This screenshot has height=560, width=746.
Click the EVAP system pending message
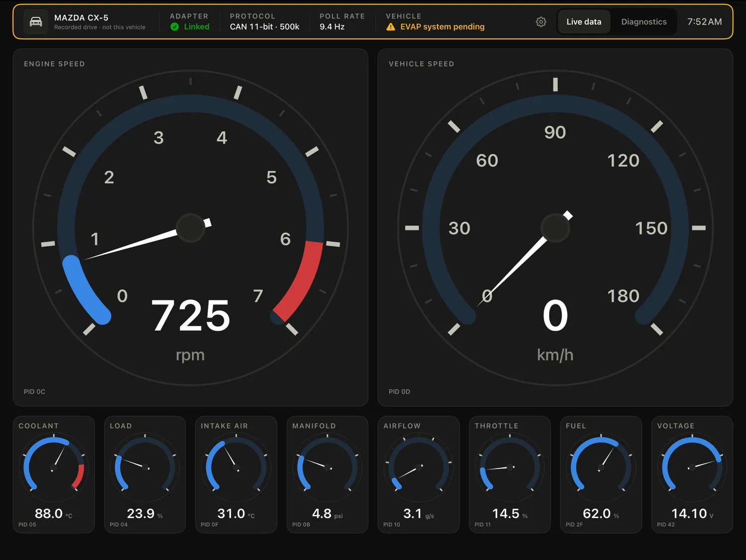pyautogui.click(x=442, y=27)
